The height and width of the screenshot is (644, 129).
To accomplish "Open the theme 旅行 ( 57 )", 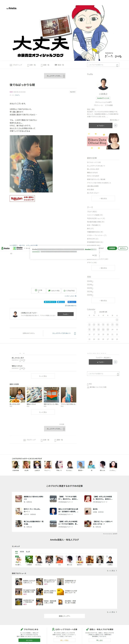I will pos(90,229).
